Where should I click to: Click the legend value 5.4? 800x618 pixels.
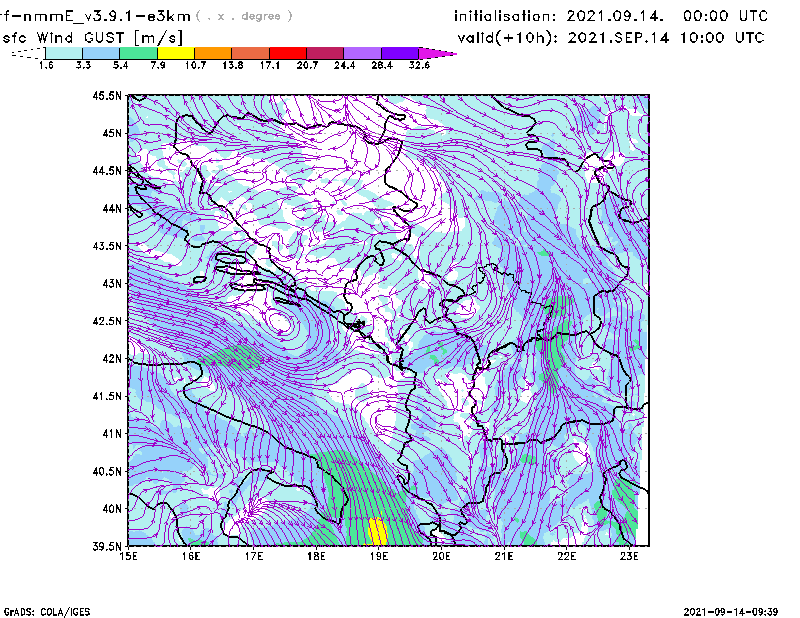(x=120, y=65)
